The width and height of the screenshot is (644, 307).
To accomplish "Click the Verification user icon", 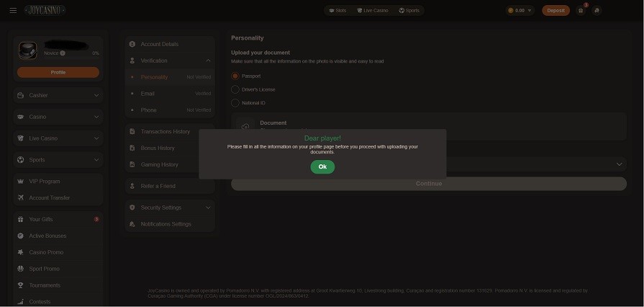I will click(132, 61).
